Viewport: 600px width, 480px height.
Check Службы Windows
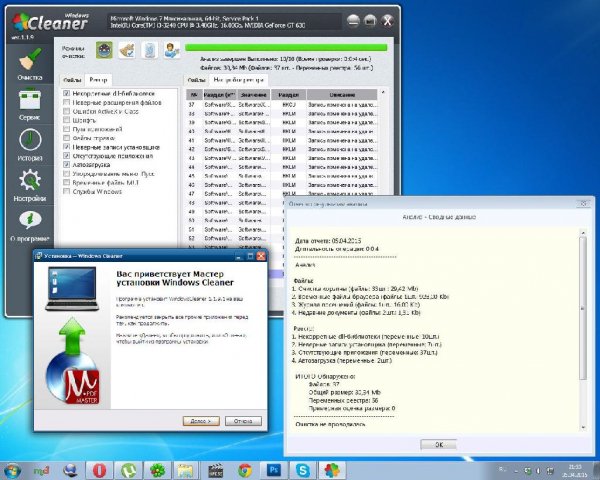pos(67,191)
